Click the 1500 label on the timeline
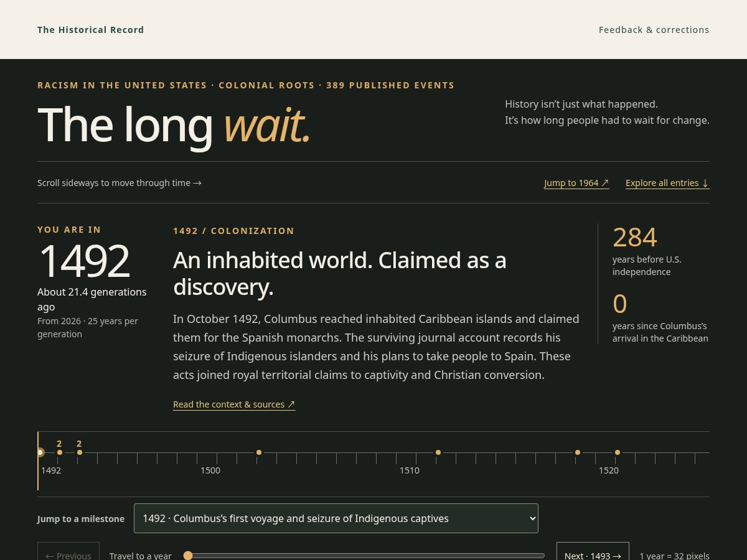747x560 pixels. 210,470
